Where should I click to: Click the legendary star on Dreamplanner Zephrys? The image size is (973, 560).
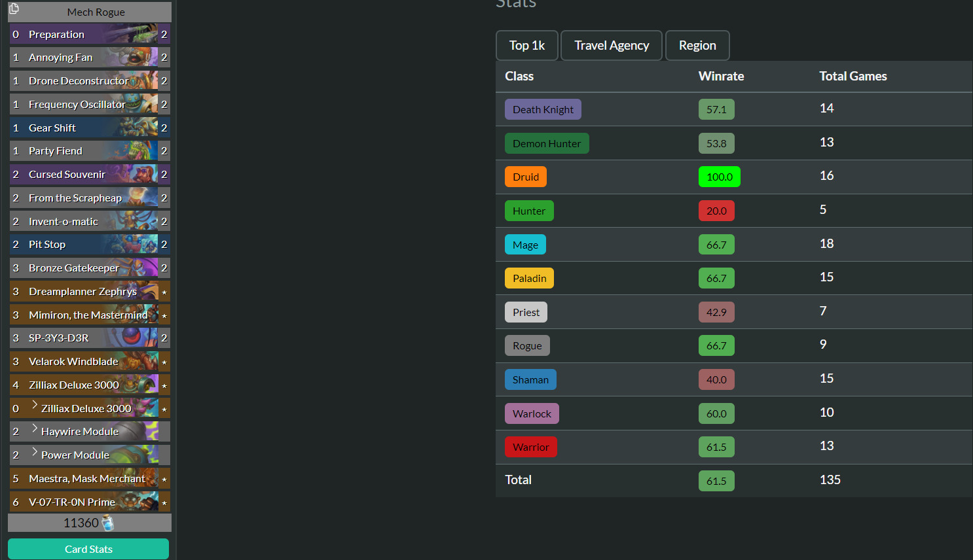[x=164, y=292]
